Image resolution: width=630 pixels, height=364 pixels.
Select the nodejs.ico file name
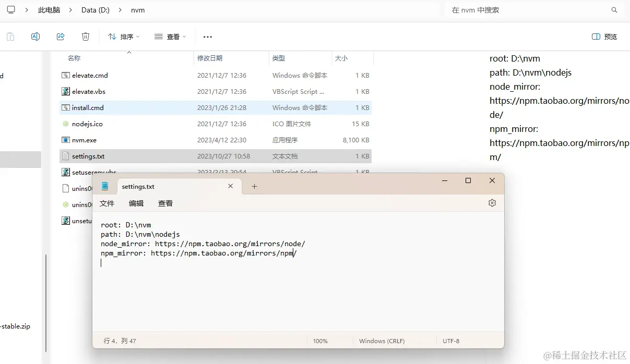(x=87, y=124)
